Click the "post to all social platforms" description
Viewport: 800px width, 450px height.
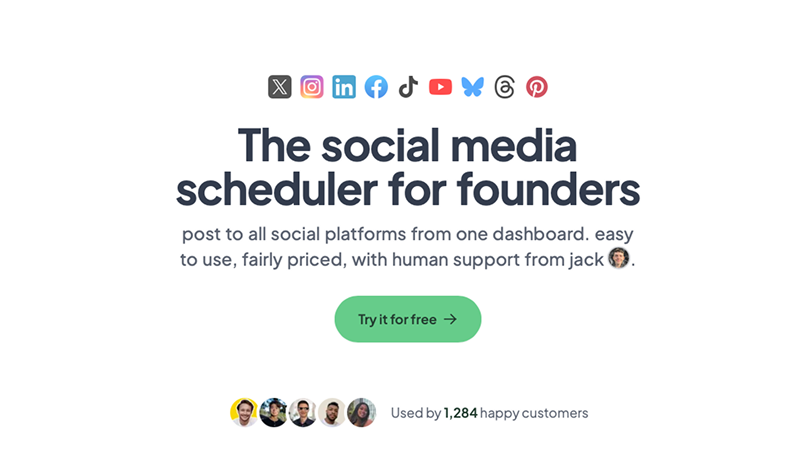click(x=407, y=247)
